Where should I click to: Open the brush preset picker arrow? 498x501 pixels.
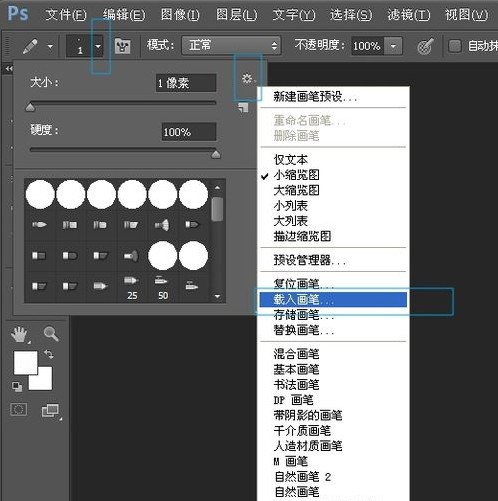tap(98, 46)
